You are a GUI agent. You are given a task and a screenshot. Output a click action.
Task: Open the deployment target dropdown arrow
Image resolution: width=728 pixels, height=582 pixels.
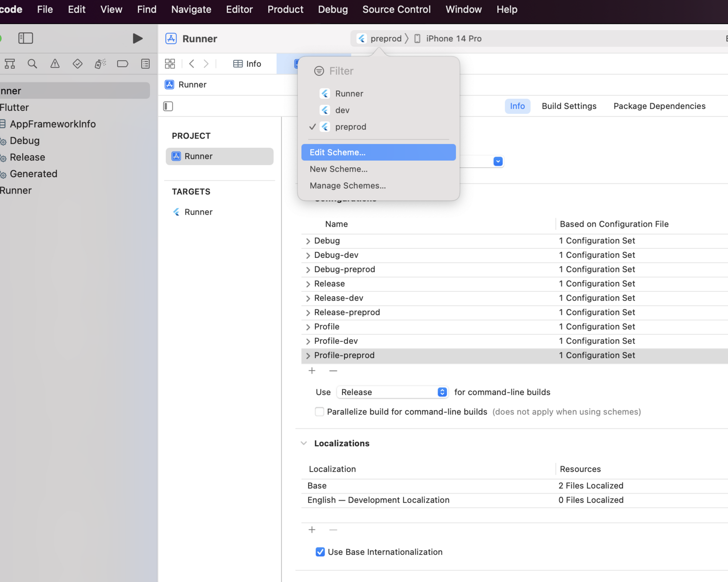pyautogui.click(x=498, y=161)
